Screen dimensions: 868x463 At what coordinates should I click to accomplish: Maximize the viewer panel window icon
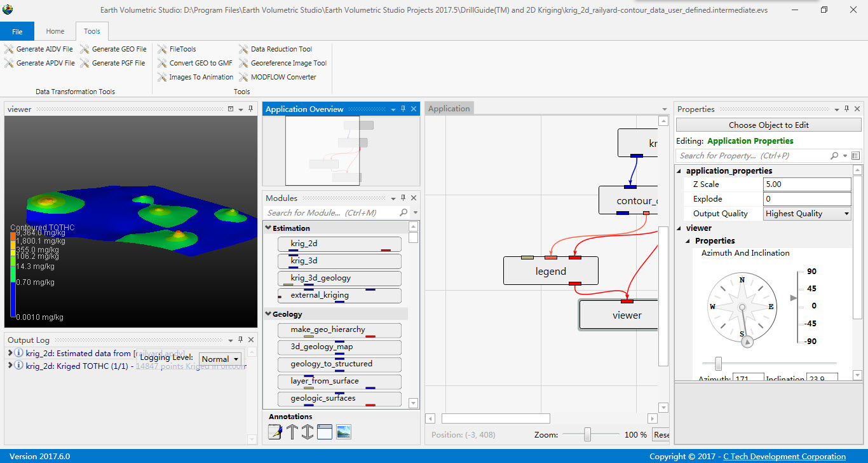(231, 109)
